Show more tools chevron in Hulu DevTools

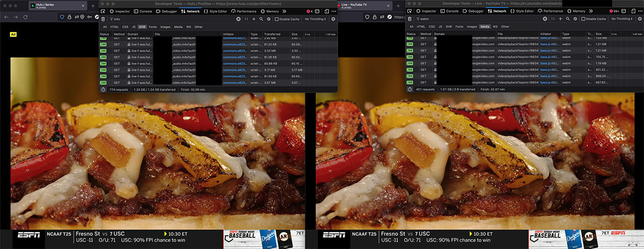point(284,11)
